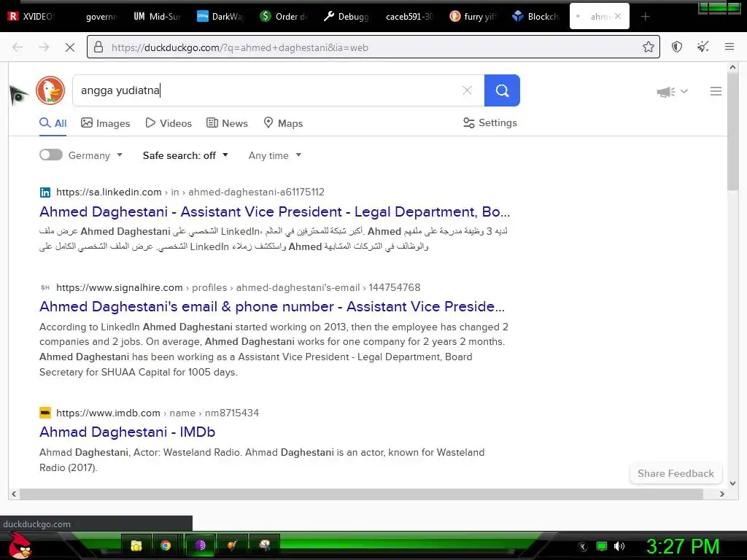Screen dimensions: 747x560
Task: Click the green monitor network tray icon
Action: click(x=602, y=546)
